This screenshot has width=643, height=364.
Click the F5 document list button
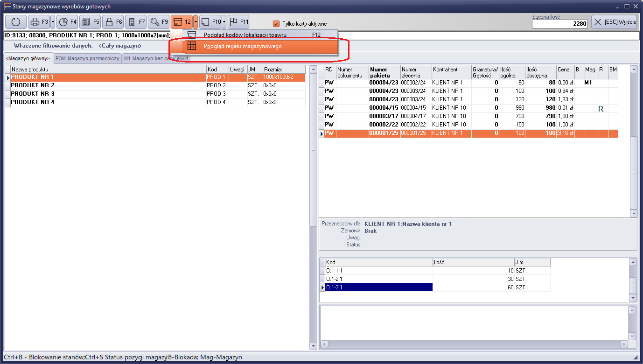click(x=90, y=22)
